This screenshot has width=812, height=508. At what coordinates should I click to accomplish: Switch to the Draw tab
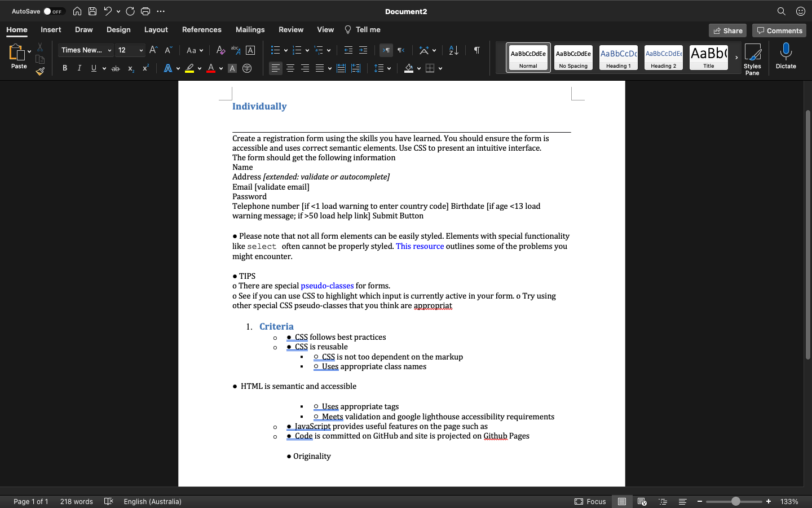(84, 30)
